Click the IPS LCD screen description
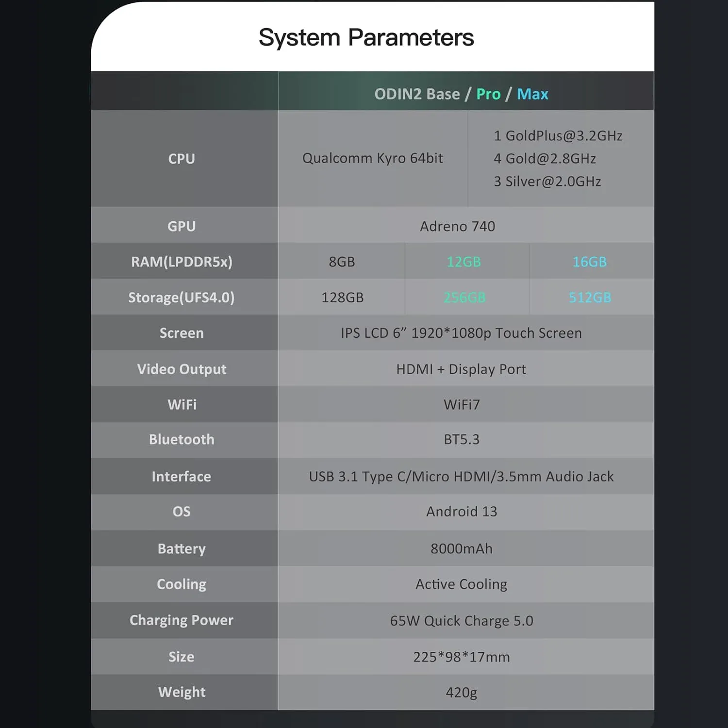The image size is (728, 728). click(461, 333)
